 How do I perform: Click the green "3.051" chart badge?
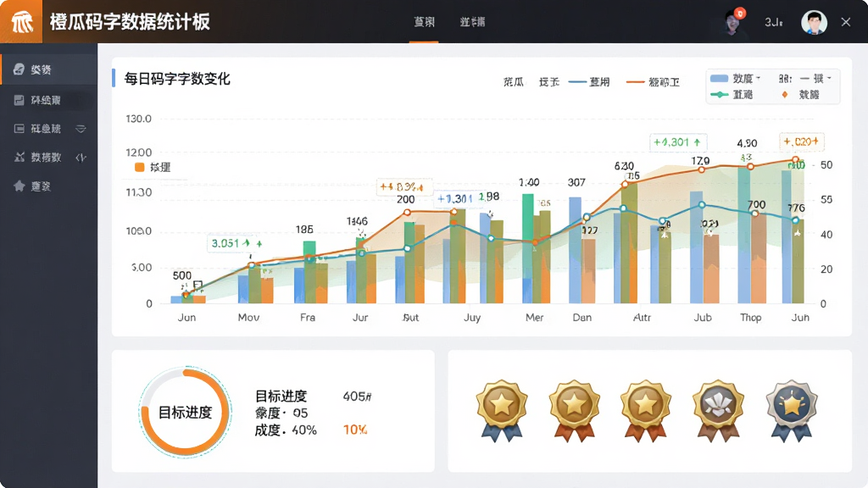click(x=236, y=243)
